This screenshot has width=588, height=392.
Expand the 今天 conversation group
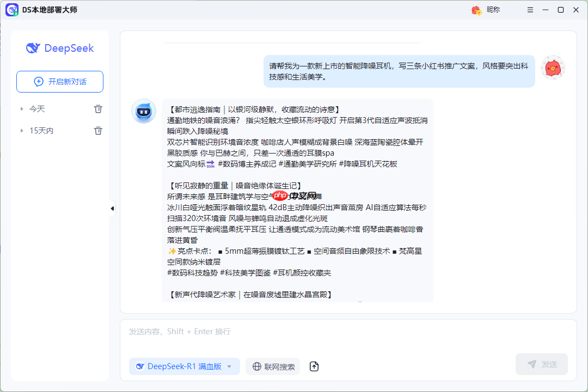click(21, 108)
